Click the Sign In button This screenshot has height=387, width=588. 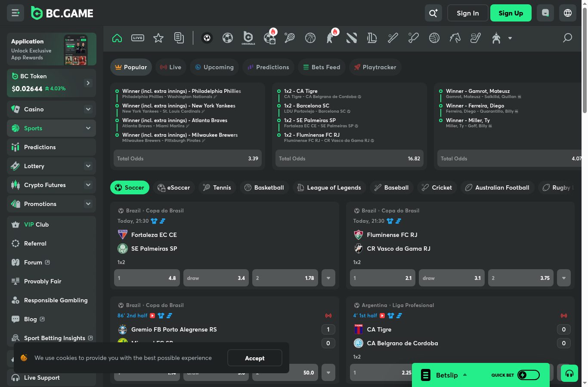point(468,13)
